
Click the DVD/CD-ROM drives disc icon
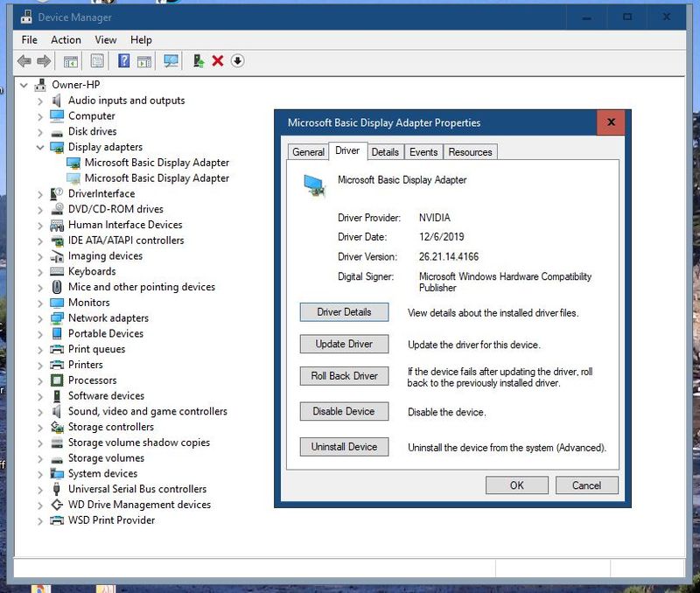pos(57,209)
